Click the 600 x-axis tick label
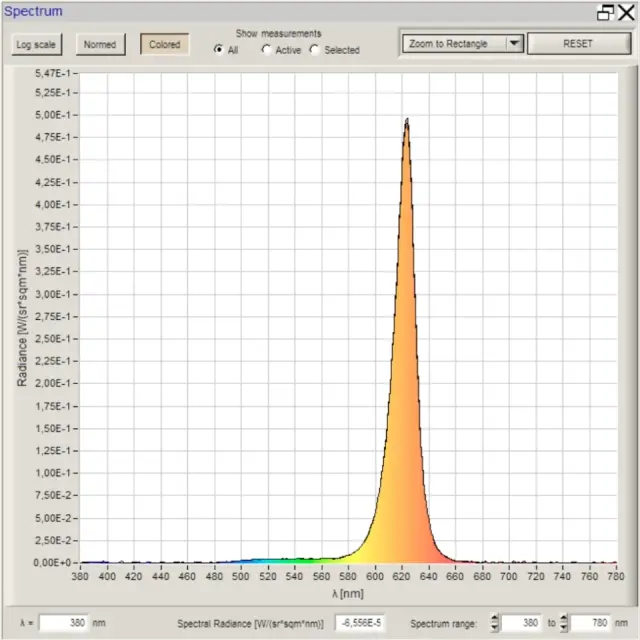Viewport: 640px width, 640px height. click(375, 576)
